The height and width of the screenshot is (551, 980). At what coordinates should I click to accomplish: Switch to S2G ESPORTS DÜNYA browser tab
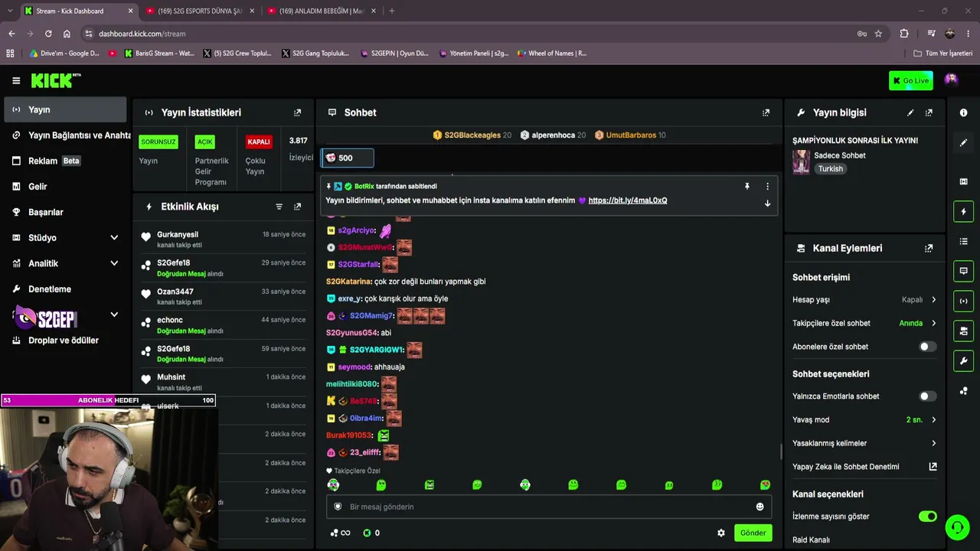(x=198, y=11)
